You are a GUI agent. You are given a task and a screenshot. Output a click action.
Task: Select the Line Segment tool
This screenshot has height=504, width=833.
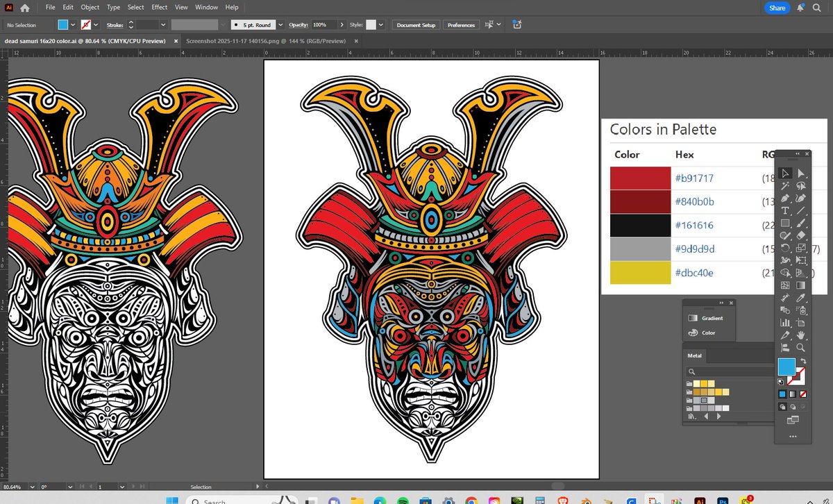(x=801, y=210)
